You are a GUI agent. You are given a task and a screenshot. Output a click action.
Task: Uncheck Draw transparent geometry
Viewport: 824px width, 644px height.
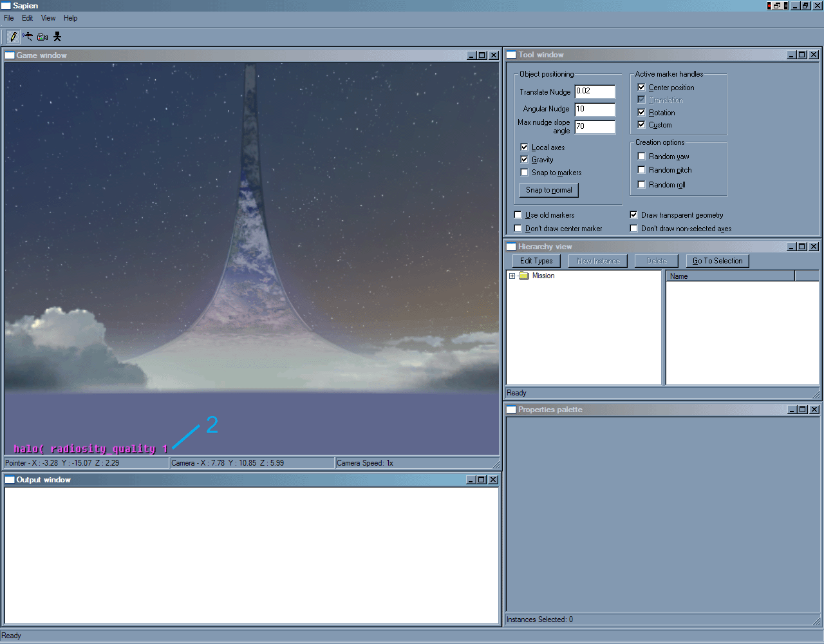633,215
